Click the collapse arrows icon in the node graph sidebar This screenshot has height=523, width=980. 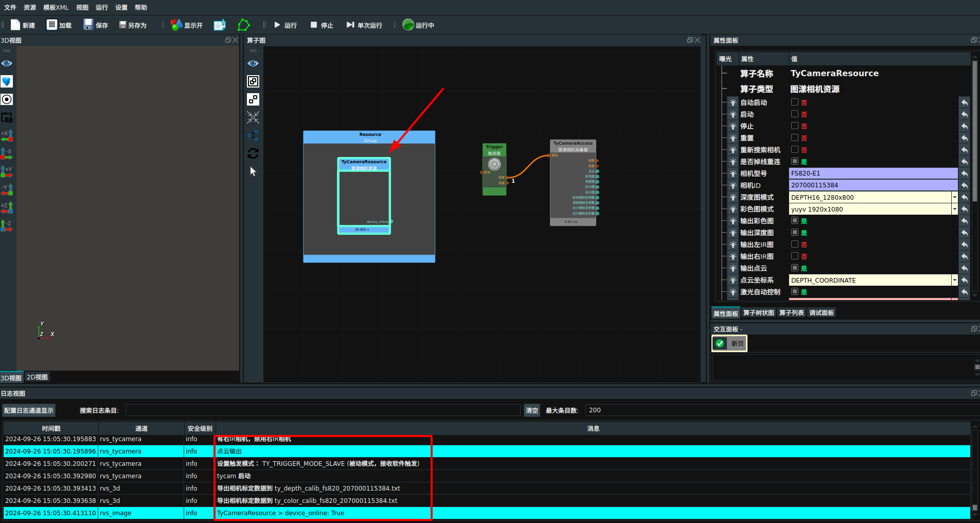point(253,117)
